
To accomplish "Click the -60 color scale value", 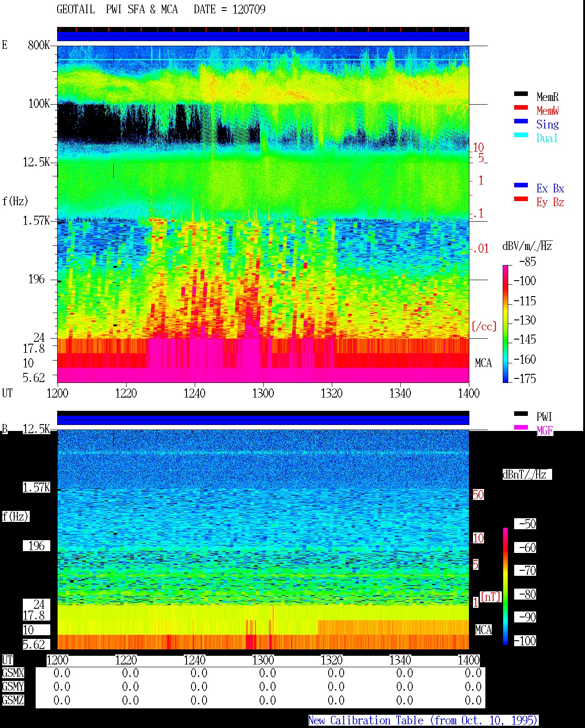I will point(527,547).
